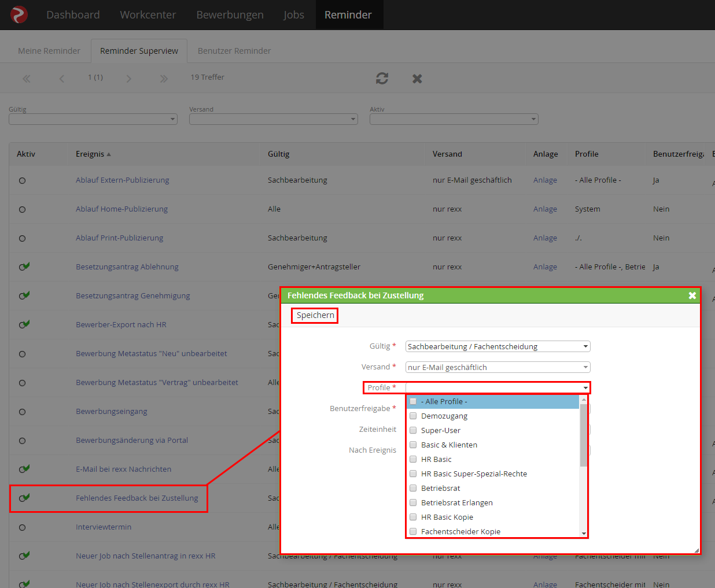The width and height of the screenshot is (715, 588).
Task: Go to next page arrow
Action: click(x=128, y=79)
